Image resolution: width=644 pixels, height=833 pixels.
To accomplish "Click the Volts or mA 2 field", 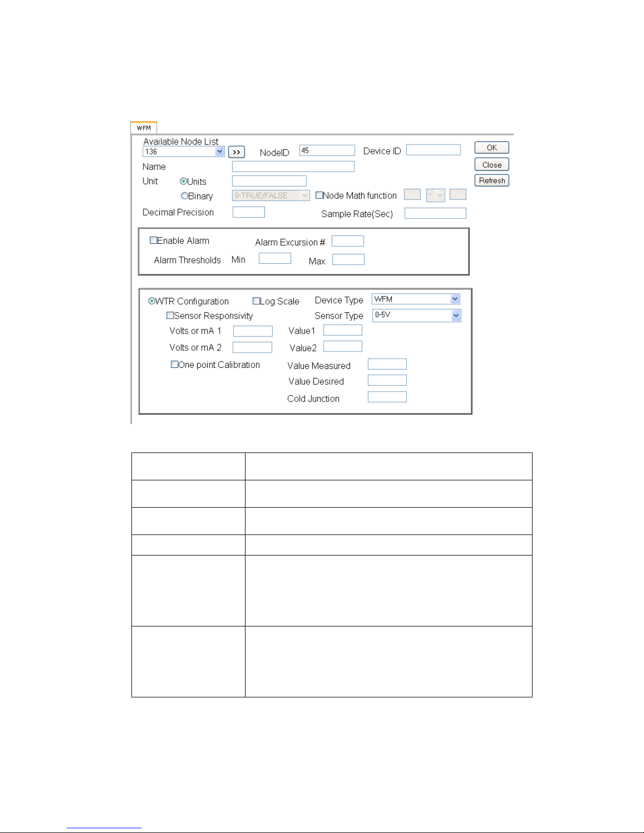I will tap(252, 347).
